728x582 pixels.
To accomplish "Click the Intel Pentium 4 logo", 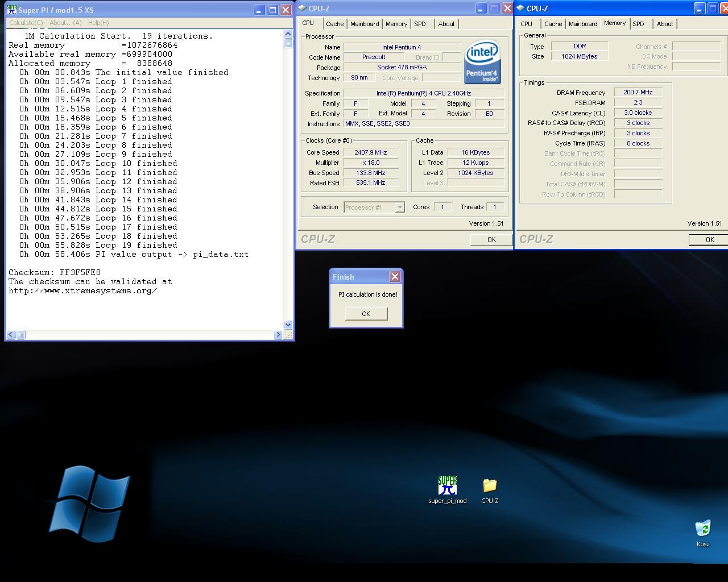I will (482, 61).
